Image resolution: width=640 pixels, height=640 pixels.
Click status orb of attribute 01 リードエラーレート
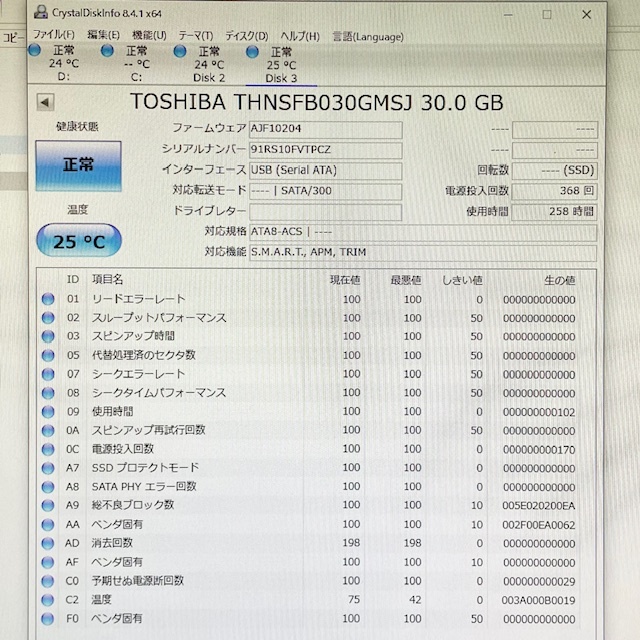point(48,299)
